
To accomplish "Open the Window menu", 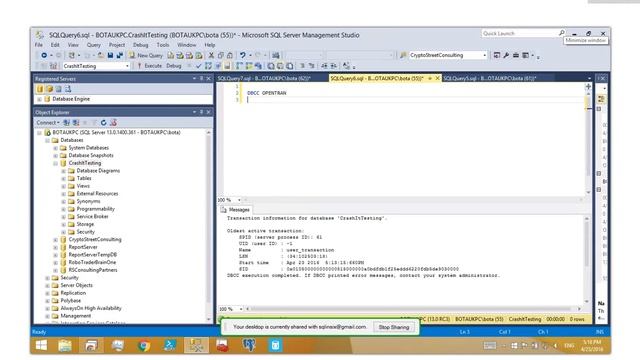I will coord(187,45).
